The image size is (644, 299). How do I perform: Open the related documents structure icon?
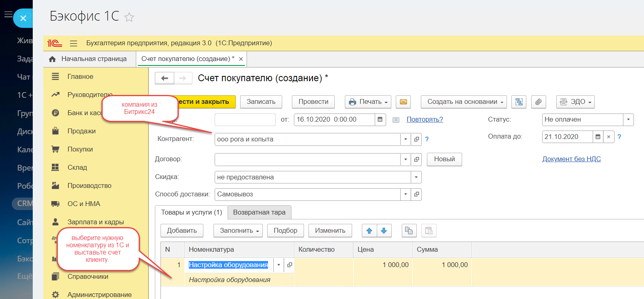[519, 102]
